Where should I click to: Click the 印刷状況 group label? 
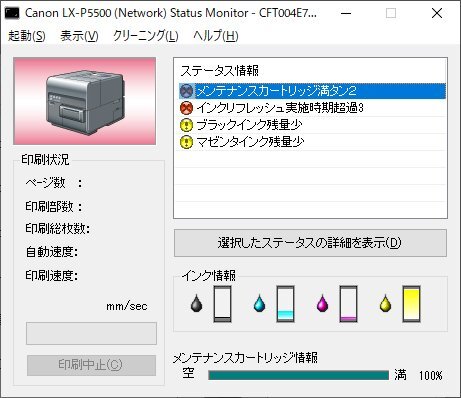(x=45, y=160)
